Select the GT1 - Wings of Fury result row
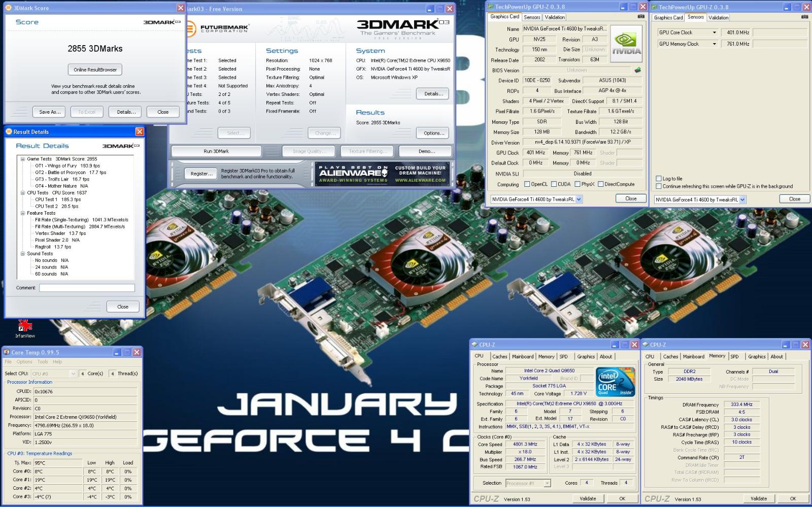 [x=67, y=165]
